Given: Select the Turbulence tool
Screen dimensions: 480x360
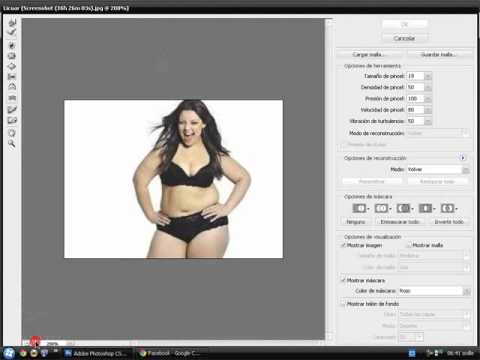Looking at the screenshot, I should [12, 98].
